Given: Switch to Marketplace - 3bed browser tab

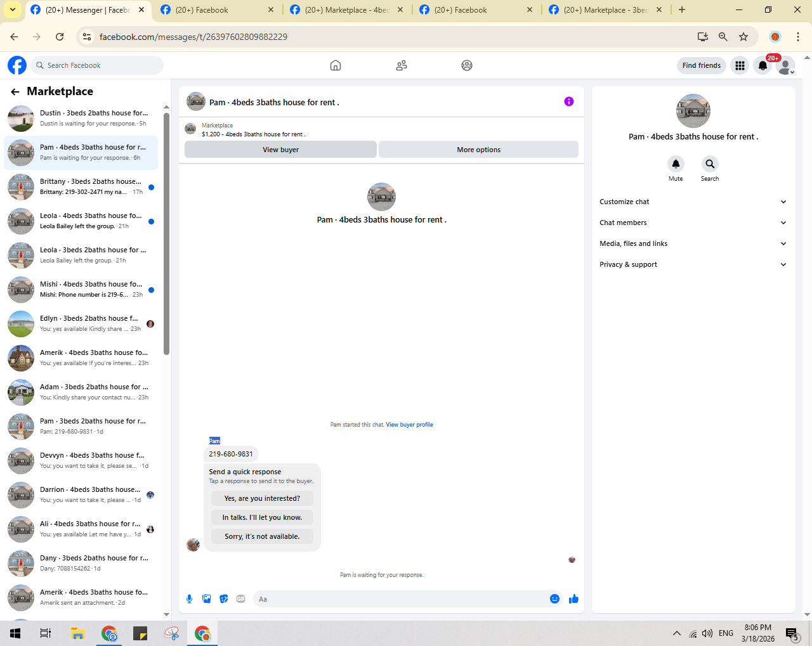Looking at the screenshot, I should coord(606,10).
